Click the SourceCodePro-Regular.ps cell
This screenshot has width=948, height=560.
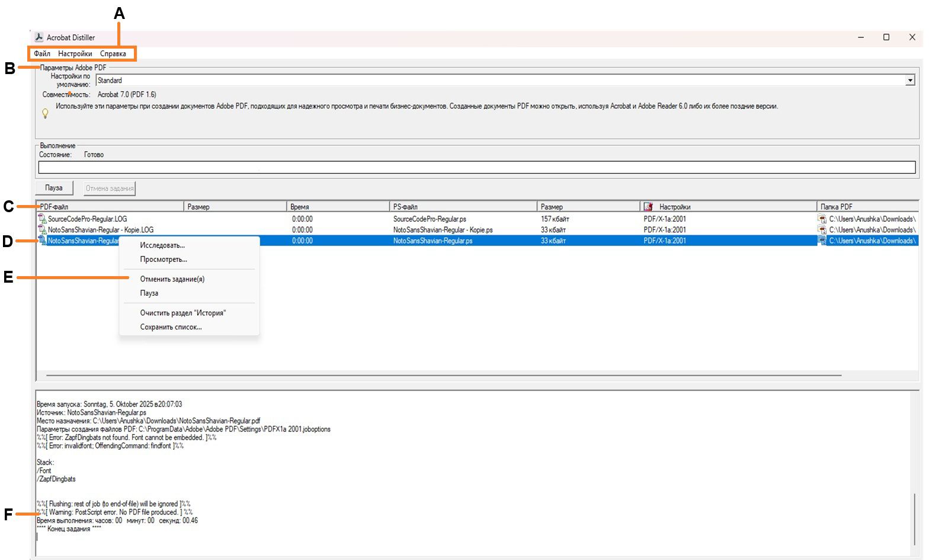pyautogui.click(x=430, y=219)
